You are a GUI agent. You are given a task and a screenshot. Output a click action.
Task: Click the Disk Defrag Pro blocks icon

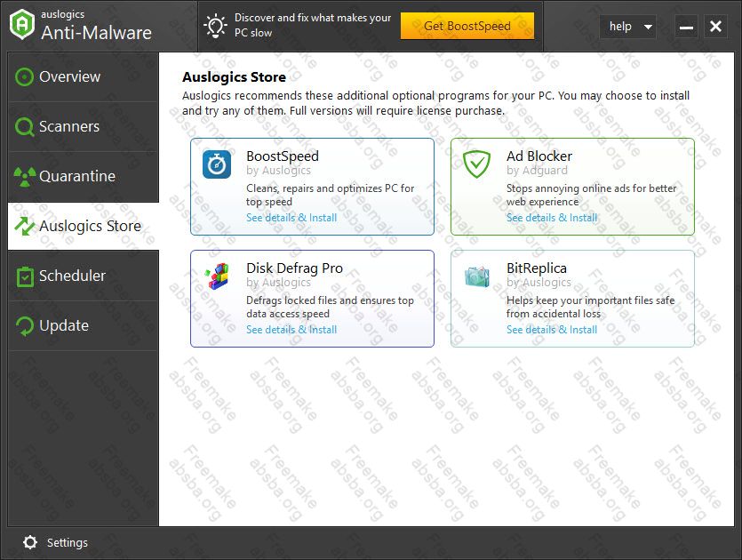point(217,276)
